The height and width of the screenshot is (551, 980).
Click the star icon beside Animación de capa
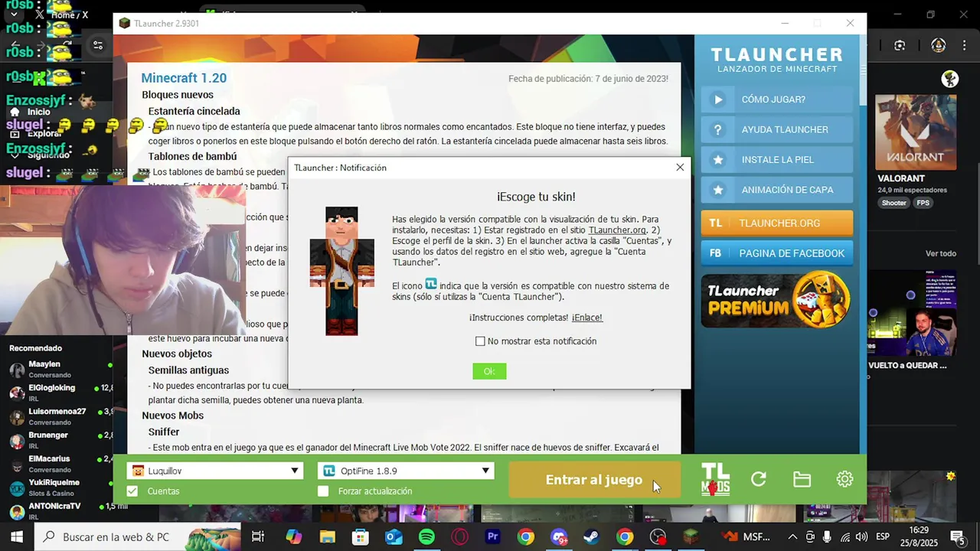pyautogui.click(x=717, y=190)
